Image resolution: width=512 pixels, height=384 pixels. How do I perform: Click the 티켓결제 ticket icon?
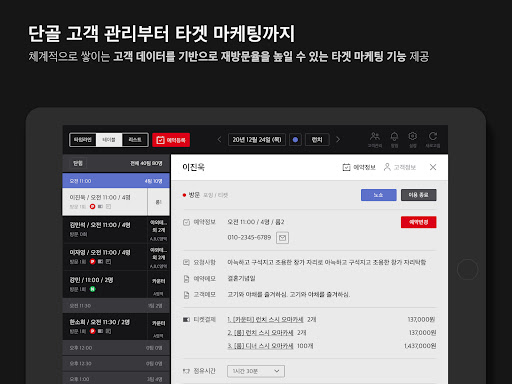(186, 320)
